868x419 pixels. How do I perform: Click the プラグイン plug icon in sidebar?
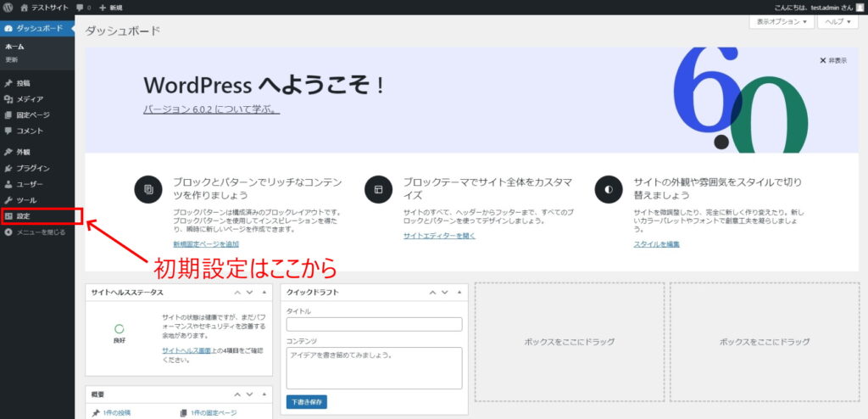(8, 168)
